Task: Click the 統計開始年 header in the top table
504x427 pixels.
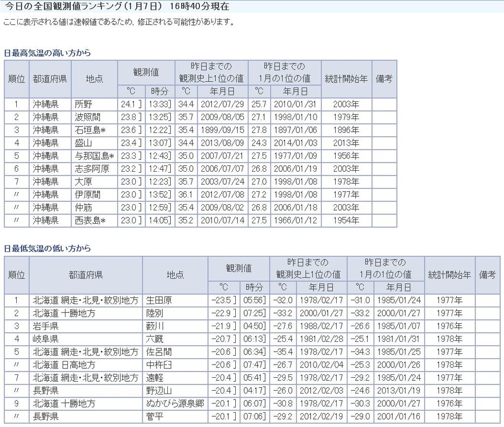Action: 346,79
